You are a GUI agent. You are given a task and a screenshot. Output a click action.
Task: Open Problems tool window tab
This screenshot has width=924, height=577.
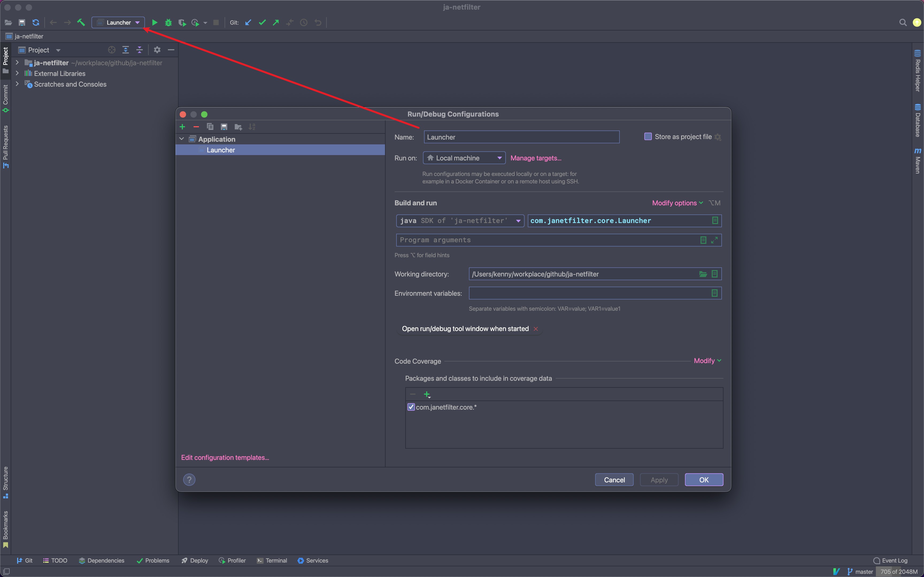(x=153, y=560)
